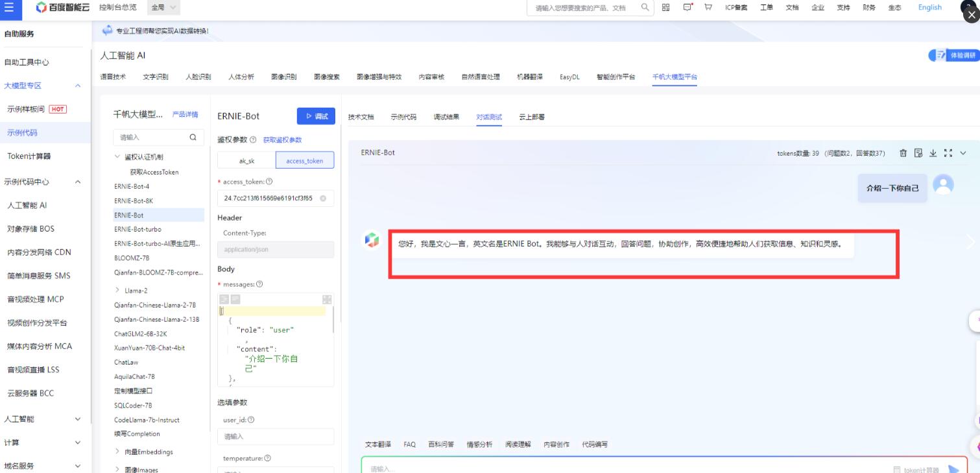Open the 产品详情 link

pyautogui.click(x=185, y=114)
